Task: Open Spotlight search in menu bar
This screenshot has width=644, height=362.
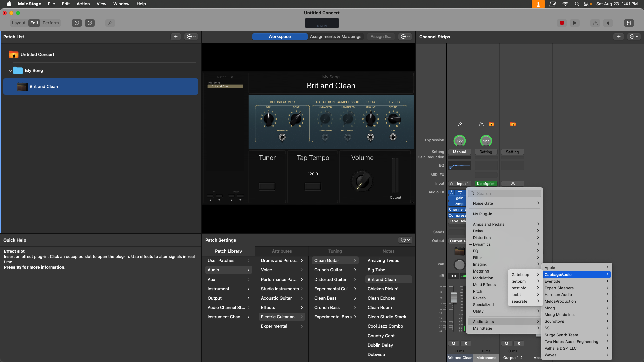Action: (x=577, y=4)
